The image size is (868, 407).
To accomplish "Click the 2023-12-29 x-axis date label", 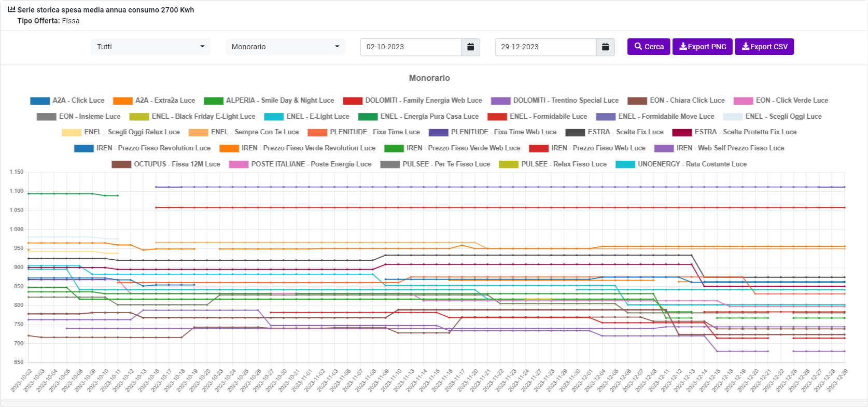I will click(x=837, y=380).
